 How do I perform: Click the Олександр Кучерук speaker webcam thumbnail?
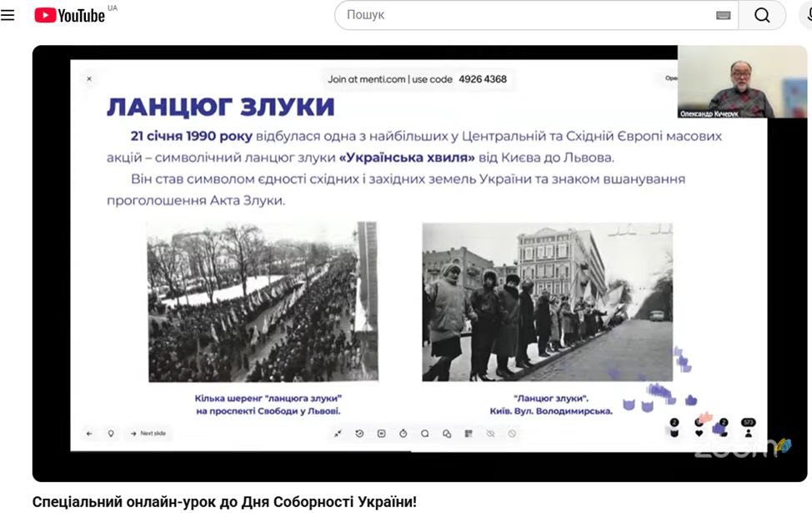742,82
